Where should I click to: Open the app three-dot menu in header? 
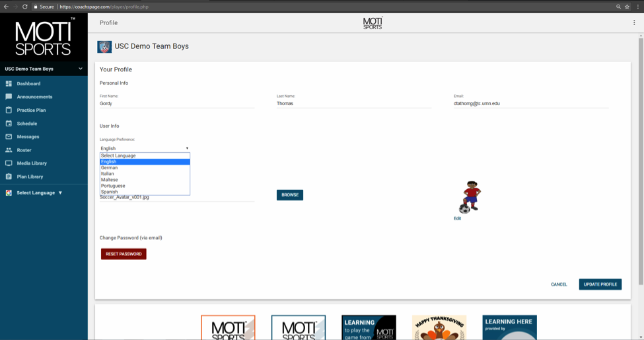(634, 22)
